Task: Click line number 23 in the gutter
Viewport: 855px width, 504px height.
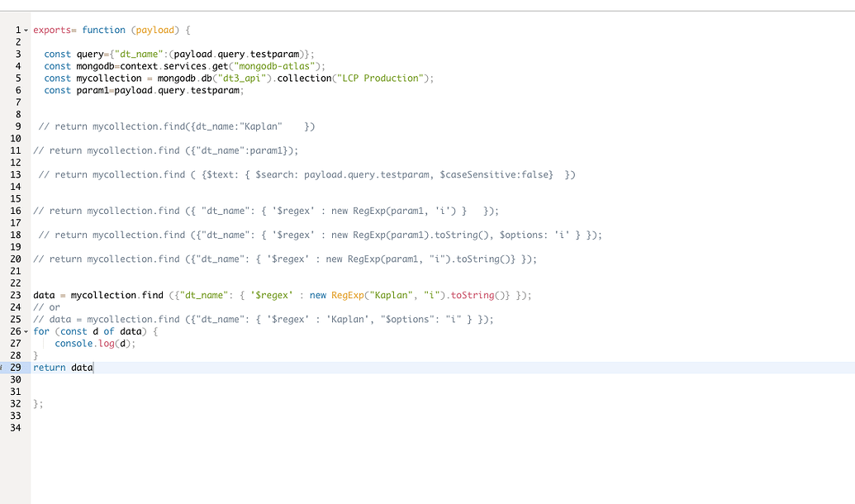Action: click(16, 295)
